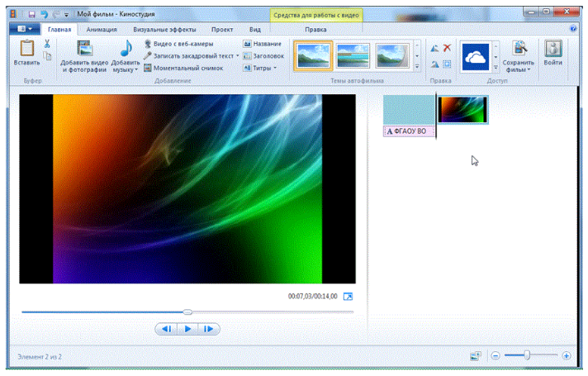Select the third AutoMovie theme thumbnail

coord(392,55)
